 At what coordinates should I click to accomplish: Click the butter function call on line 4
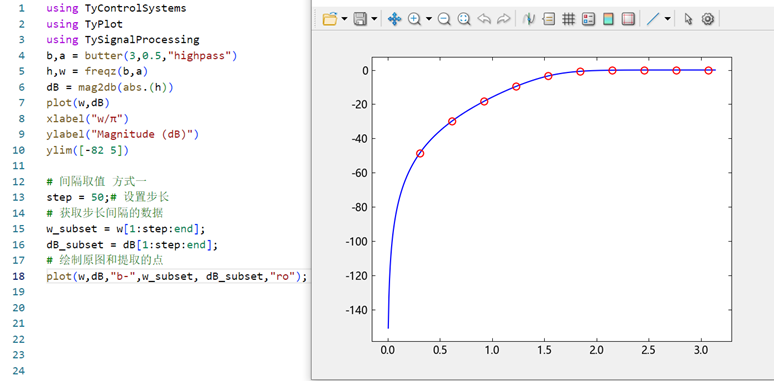(x=161, y=55)
